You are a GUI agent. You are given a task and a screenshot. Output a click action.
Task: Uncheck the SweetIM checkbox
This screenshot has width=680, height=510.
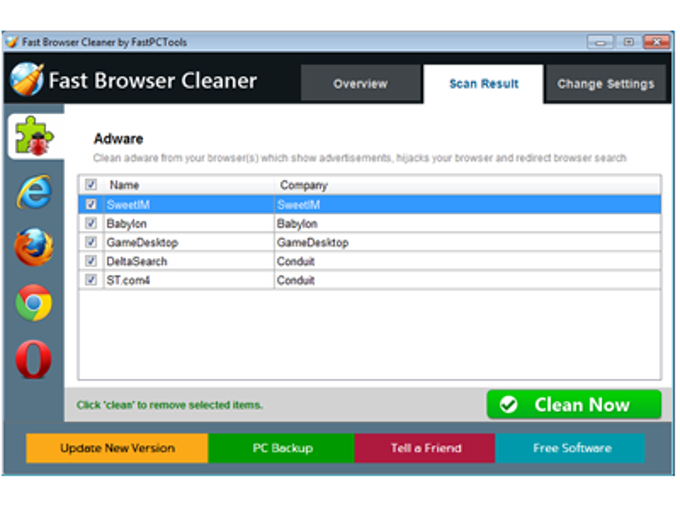91,204
